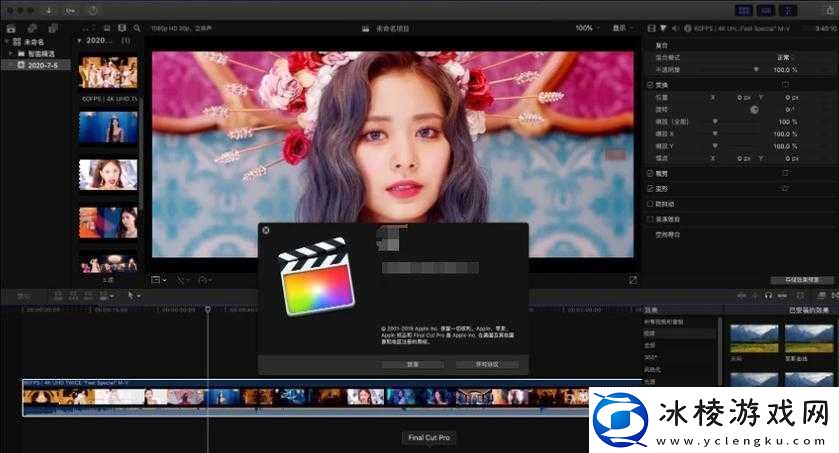Expand the 智能精选 folder
The width and height of the screenshot is (839, 453).
(x=10, y=53)
